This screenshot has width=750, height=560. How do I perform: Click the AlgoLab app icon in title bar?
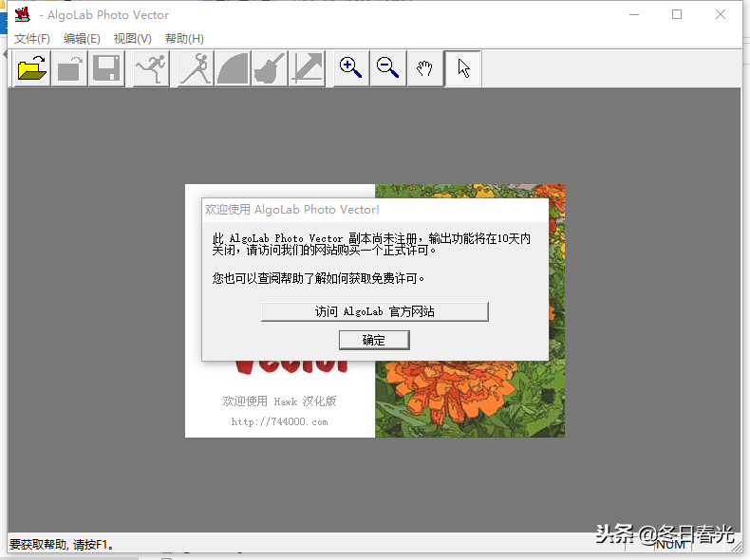pos(22,14)
